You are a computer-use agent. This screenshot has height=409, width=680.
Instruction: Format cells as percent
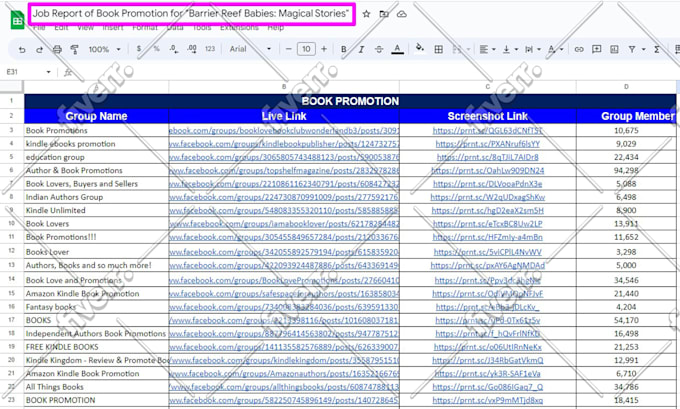pyautogui.click(x=156, y=49)
